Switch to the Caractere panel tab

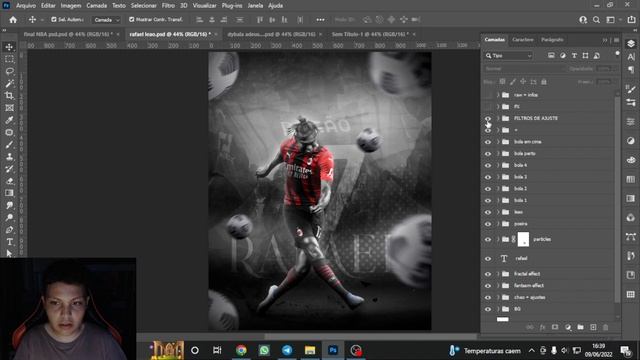click(x=523, y=40)
